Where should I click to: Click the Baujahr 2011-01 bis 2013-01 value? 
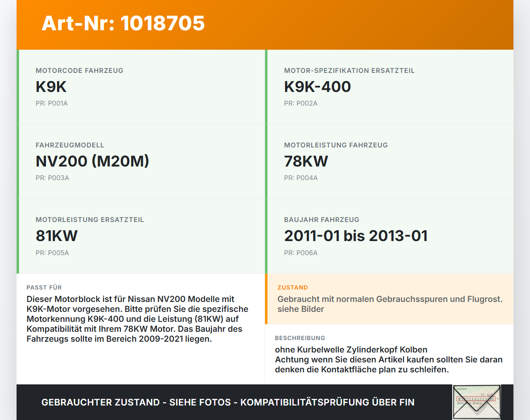tap(356, 236)
